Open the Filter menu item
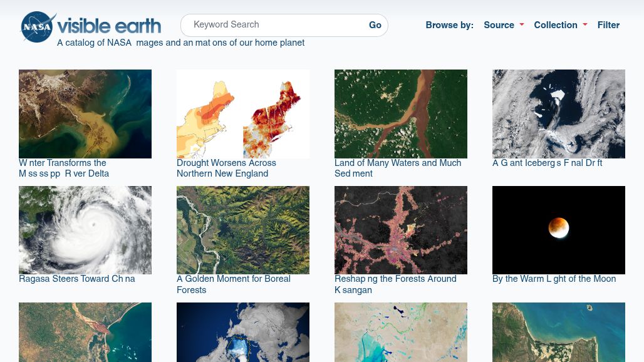 pos(608,25)
